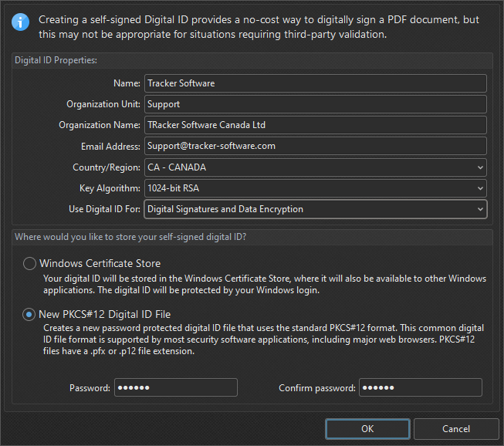Cancel the self-signed digital ID dialog
Image resolution: width=504 pixels, height=446 pixels.
456,429
